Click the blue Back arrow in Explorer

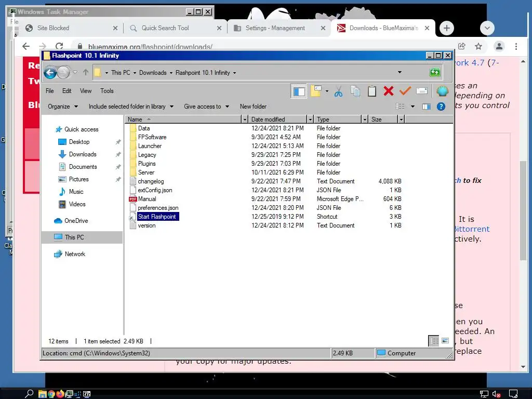pyautogui.click(x=50, y=72)
